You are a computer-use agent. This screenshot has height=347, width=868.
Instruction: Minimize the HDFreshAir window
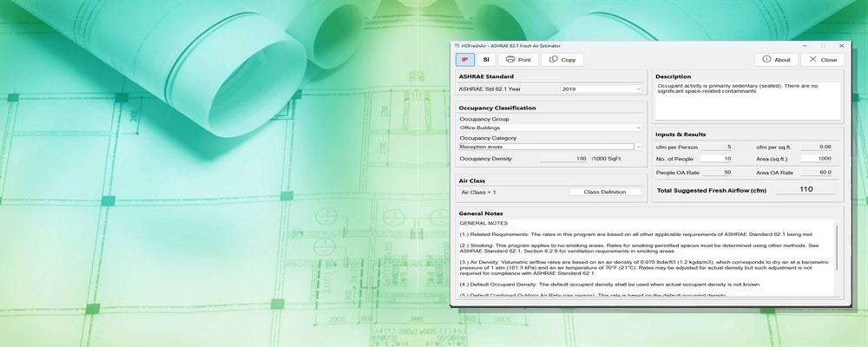tap(805, 46)
